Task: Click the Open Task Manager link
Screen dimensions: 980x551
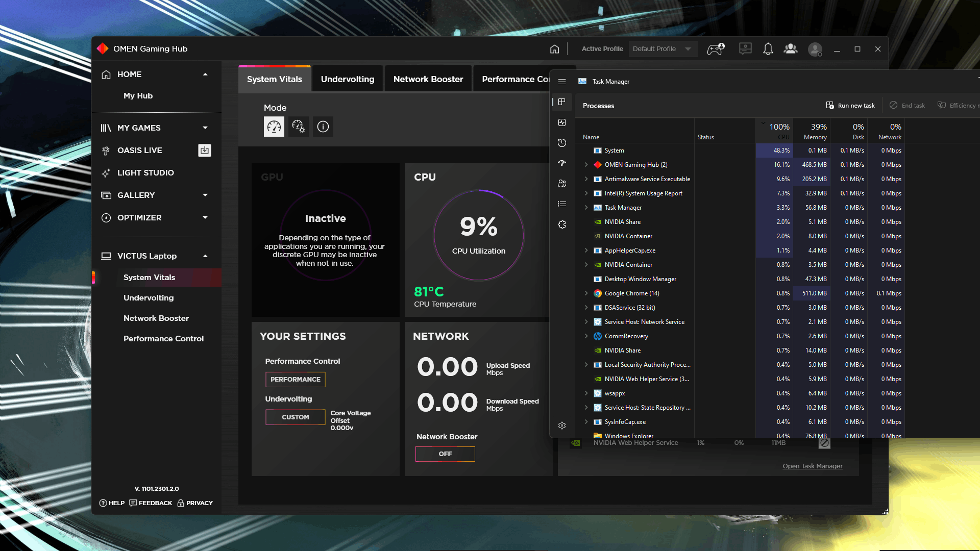Action: coord(812,466)
